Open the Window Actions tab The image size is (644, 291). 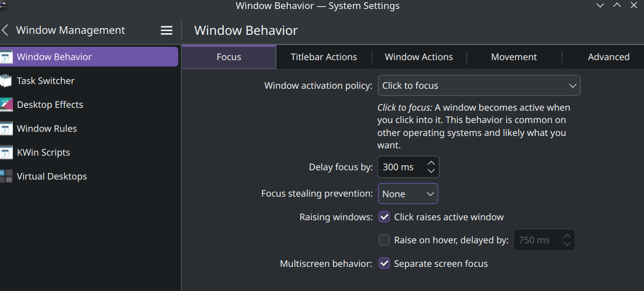point(418,57)
